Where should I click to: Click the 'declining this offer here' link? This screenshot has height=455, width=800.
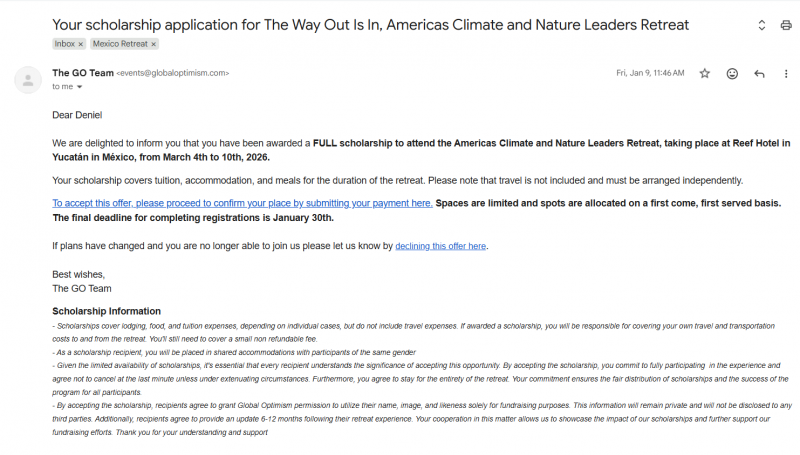coord(441,246)
